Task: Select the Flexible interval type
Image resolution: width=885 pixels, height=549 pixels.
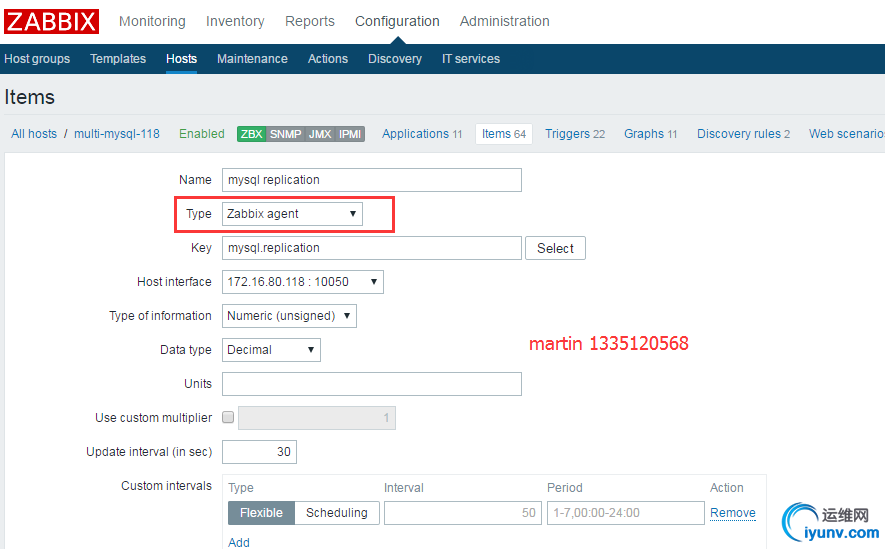Action: tap(261, 513)
